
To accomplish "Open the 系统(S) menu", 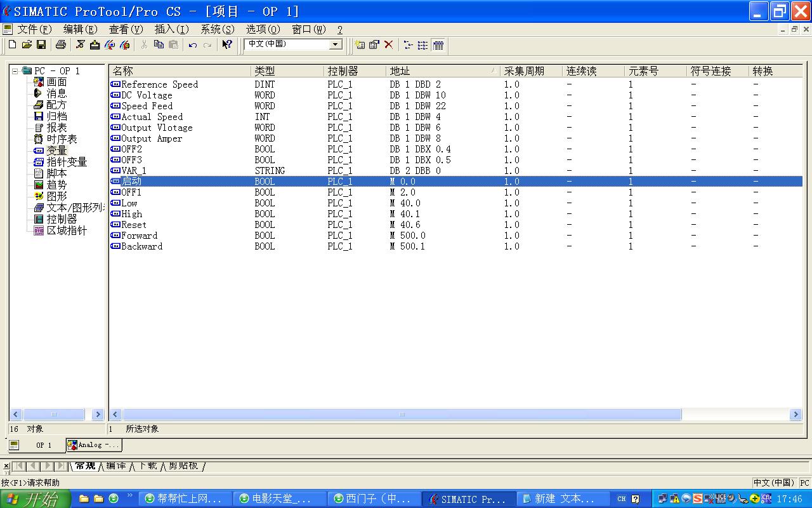I will (x=218, y=29).
